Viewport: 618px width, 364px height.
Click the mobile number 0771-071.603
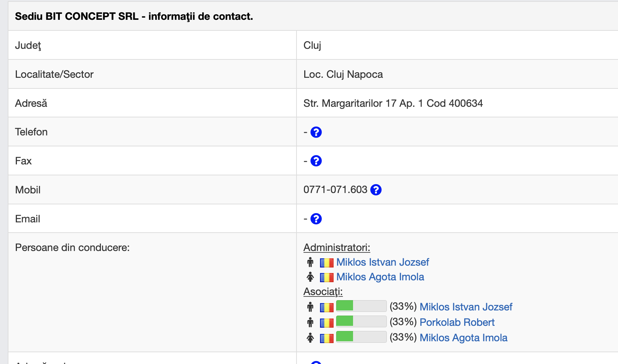click(x=335, y=190)
